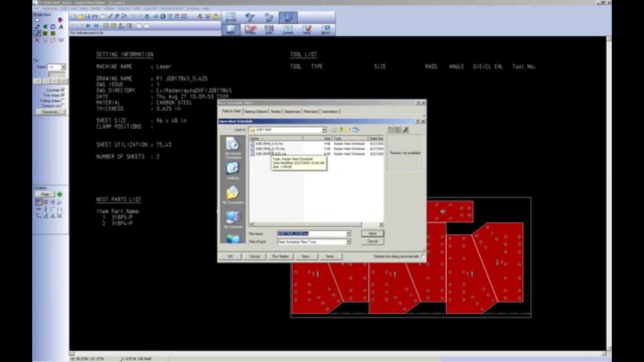
Task: Toggle the Constrain checkbox
Action: tap(63, 90)
